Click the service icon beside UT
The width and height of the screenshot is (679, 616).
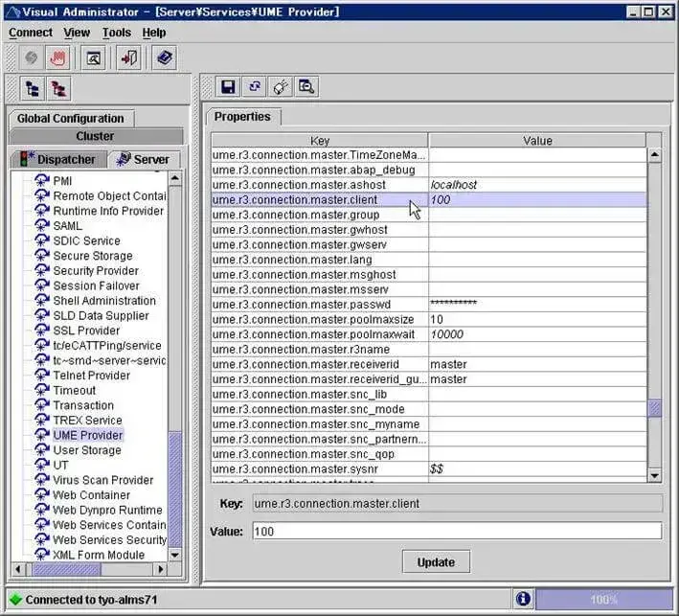click(41, 465)
